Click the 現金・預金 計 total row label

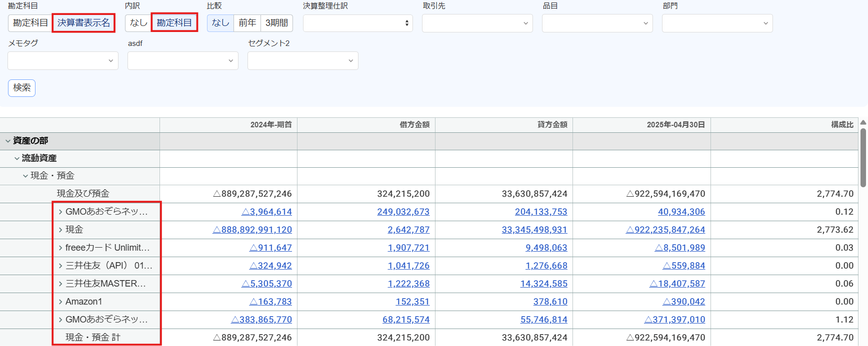coord(93,338)
